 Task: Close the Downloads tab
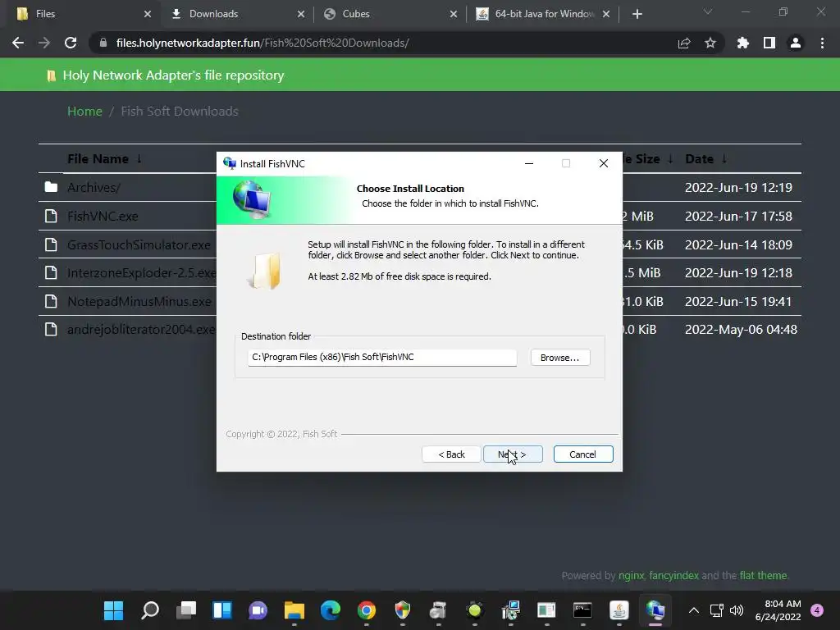(x=301, y=14)
